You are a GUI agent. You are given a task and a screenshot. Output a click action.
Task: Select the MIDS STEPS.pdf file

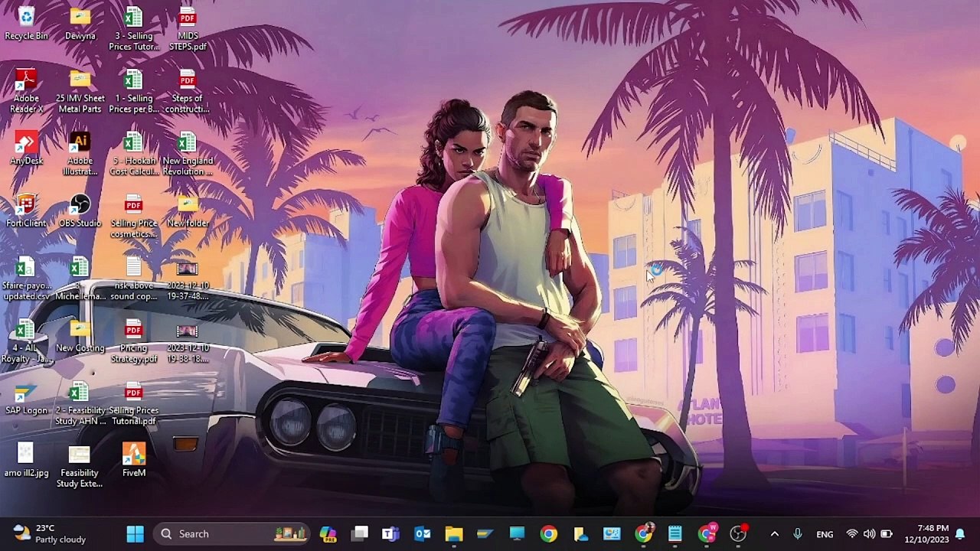point(188,29)
